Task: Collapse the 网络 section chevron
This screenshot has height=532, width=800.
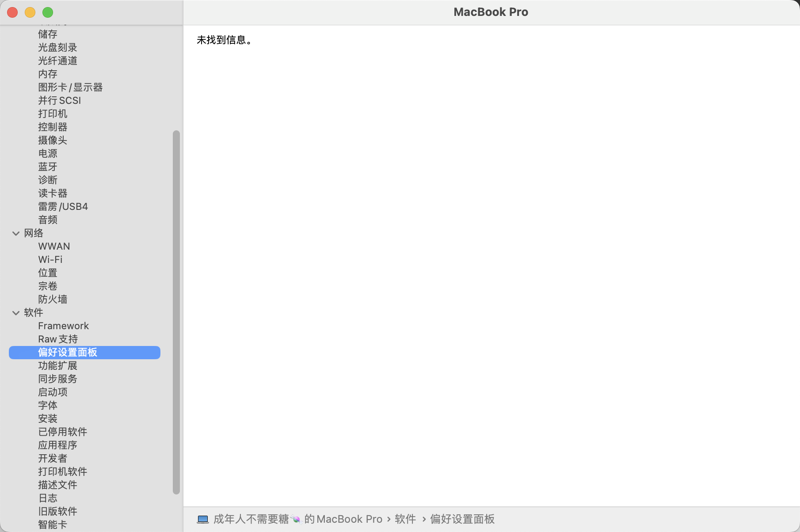Action: 16,233
